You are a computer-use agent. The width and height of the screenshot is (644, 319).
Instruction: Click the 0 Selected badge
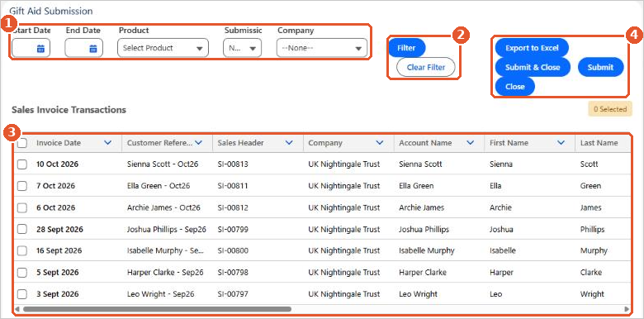pos(610,109)
